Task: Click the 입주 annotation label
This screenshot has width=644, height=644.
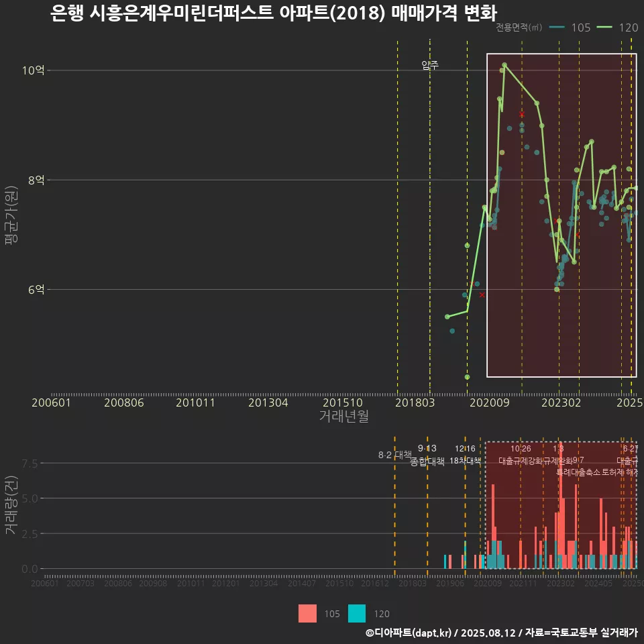Action: coord(430,65)
